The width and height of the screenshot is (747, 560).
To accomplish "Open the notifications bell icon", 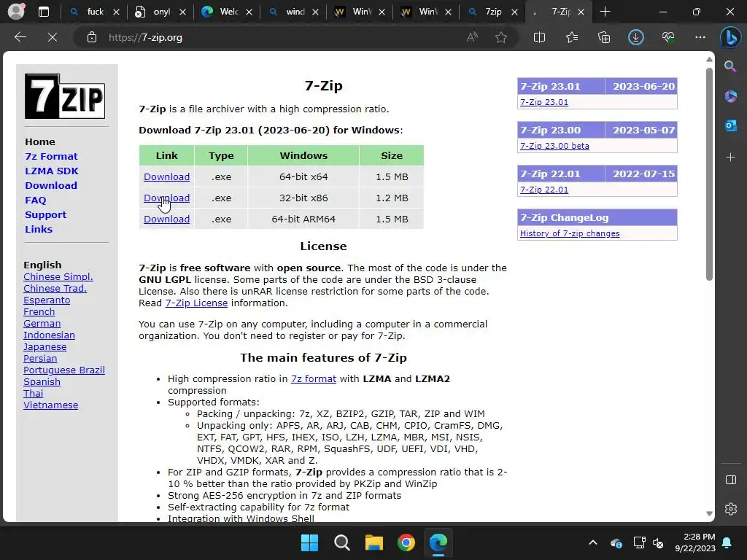I will pyautogui.click(x=727, y=542).
